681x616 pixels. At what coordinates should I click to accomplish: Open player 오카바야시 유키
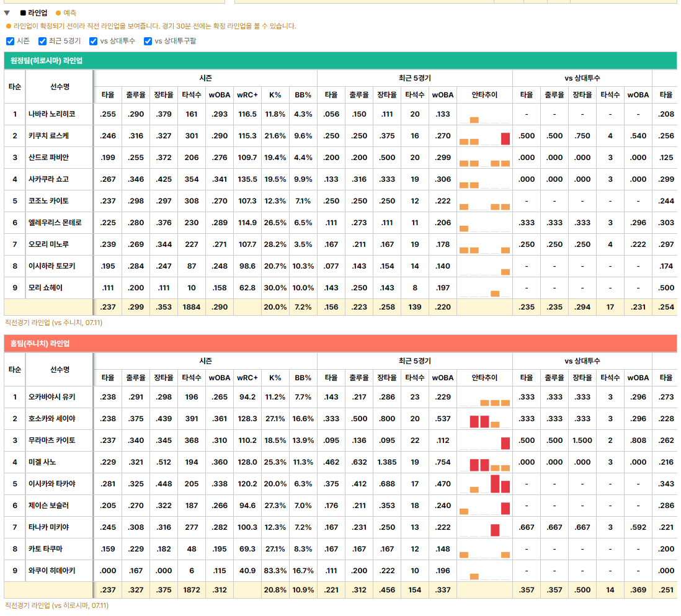pyautogui.click(x=51, y=396)
